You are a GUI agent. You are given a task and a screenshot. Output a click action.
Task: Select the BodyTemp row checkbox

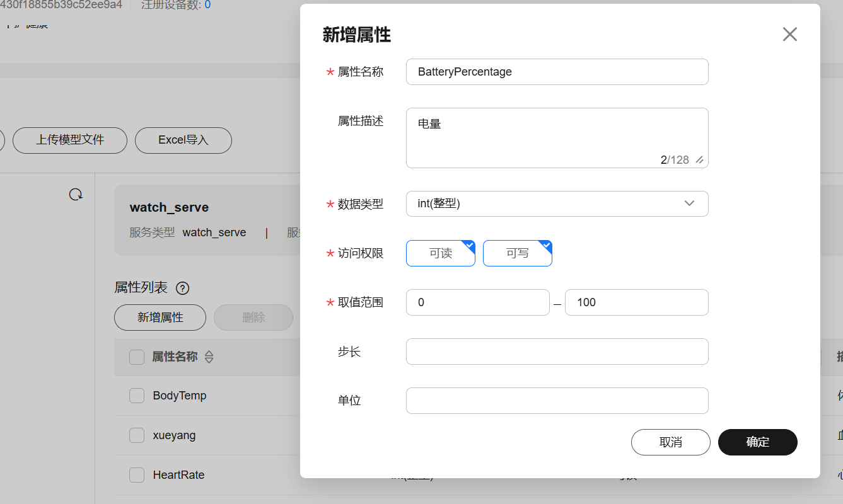[x=137, y=396]
